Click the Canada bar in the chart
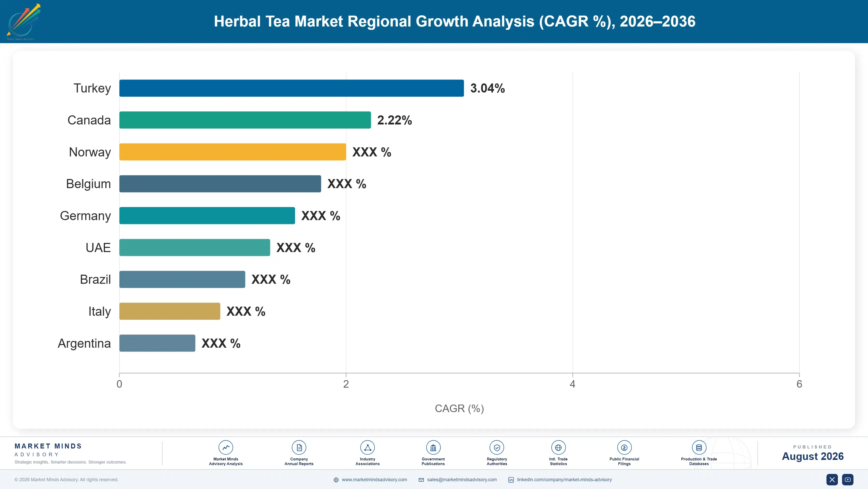This screenshot has height=489, width=868. 245,120
